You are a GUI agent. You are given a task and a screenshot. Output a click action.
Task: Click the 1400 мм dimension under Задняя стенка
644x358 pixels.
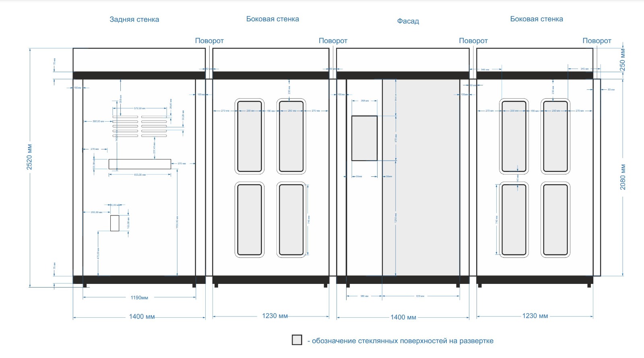click(142, 317)
